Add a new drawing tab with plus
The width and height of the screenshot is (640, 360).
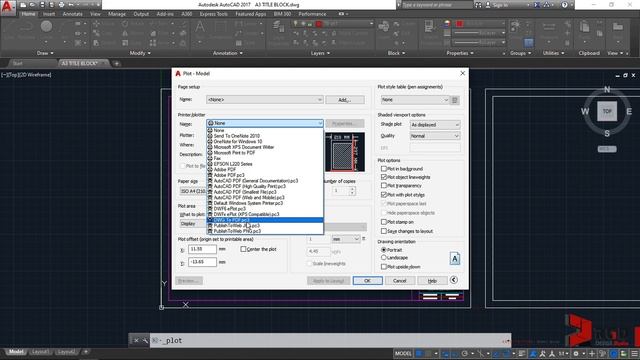coord(116,63)
